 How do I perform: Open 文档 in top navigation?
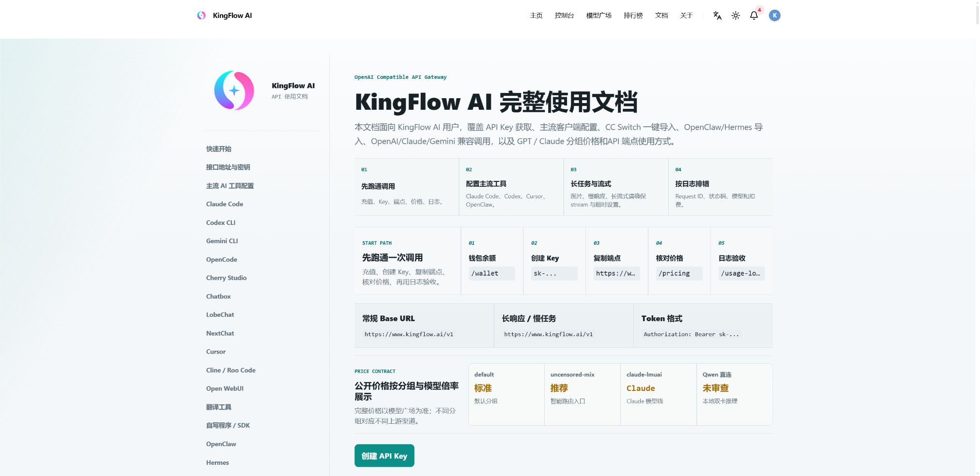[x=661, y=15]
